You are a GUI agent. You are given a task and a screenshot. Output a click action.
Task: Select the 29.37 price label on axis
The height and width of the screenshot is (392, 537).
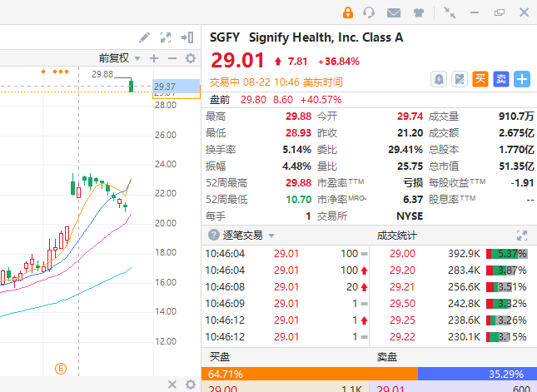[x=176, y=87]
